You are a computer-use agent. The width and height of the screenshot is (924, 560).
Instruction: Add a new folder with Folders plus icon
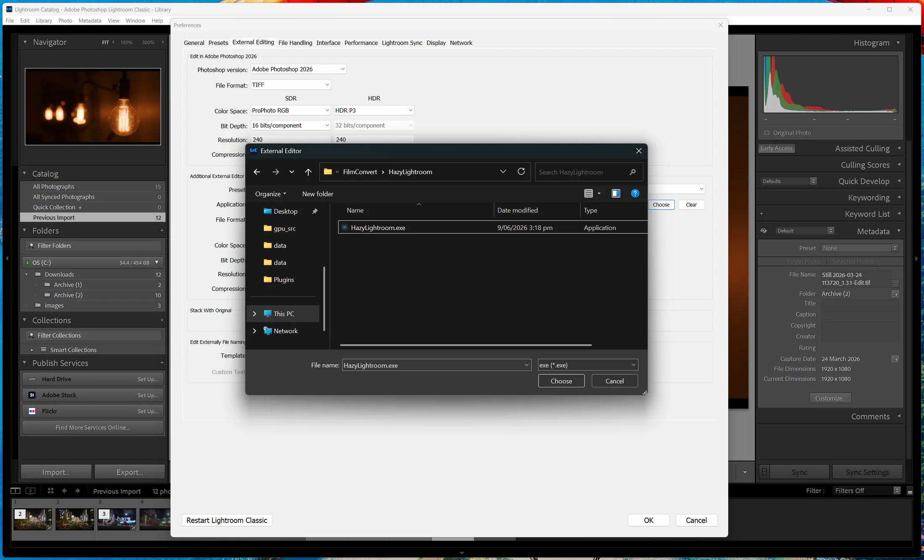click(162, 230)
